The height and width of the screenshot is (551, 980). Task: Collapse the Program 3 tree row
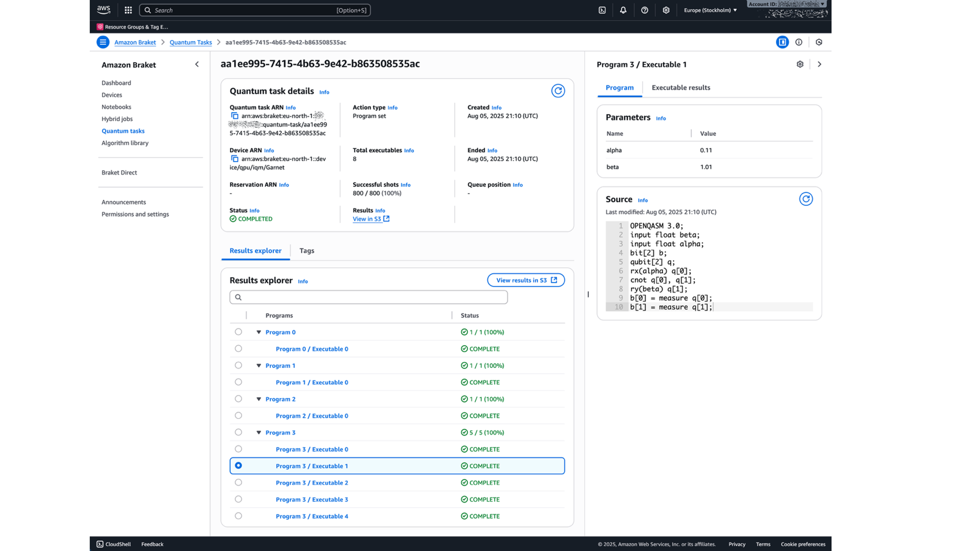click(x=259, y=432)
